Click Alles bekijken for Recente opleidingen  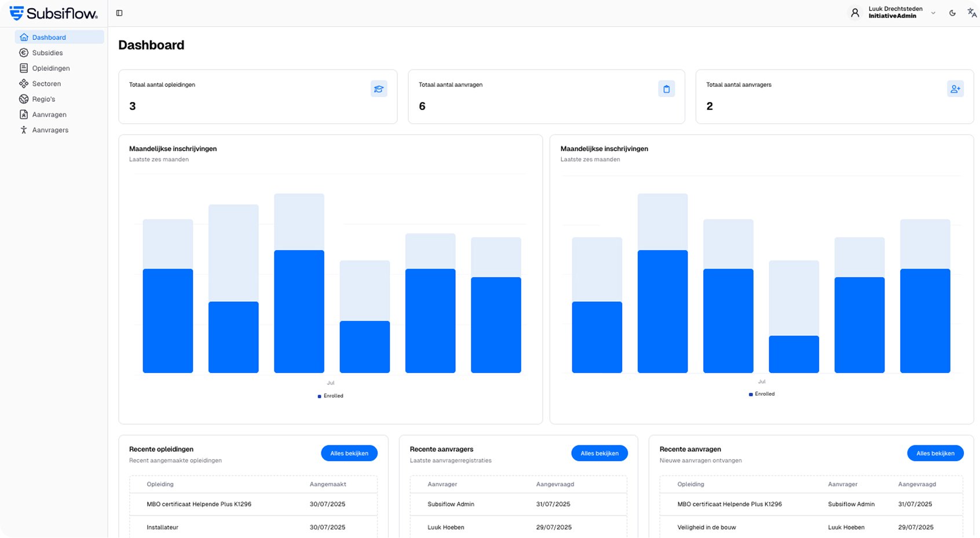349,453
